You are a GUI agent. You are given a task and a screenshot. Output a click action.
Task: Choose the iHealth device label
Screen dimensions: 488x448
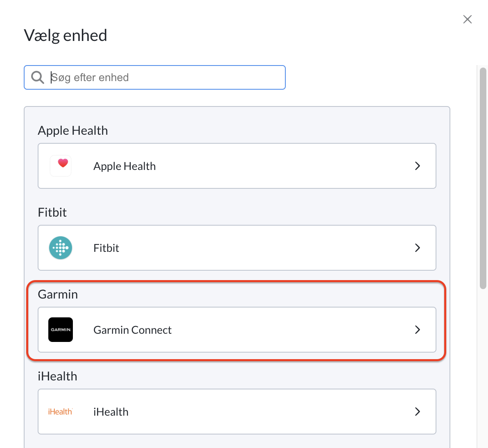click(x=111, y=412)
